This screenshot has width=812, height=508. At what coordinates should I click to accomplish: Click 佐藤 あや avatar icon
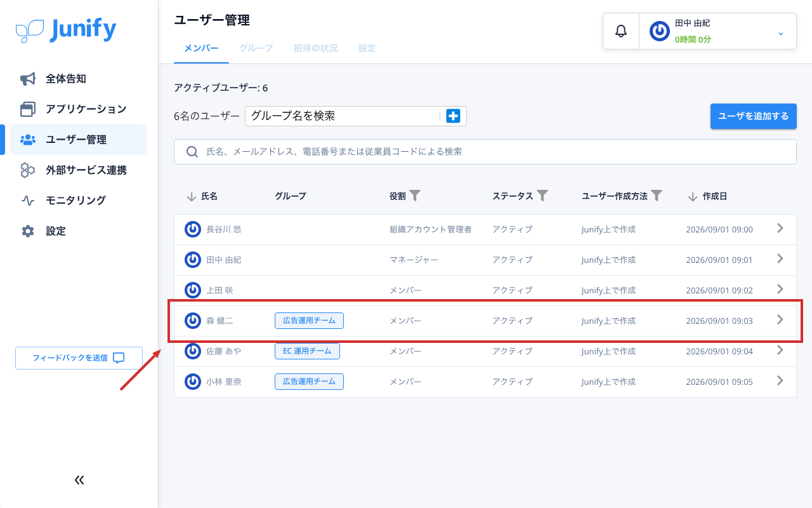(x=193, y=351)
